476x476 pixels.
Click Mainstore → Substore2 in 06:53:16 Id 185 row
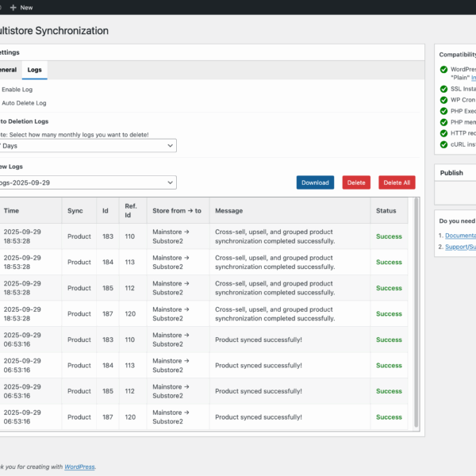coord(171,391)
